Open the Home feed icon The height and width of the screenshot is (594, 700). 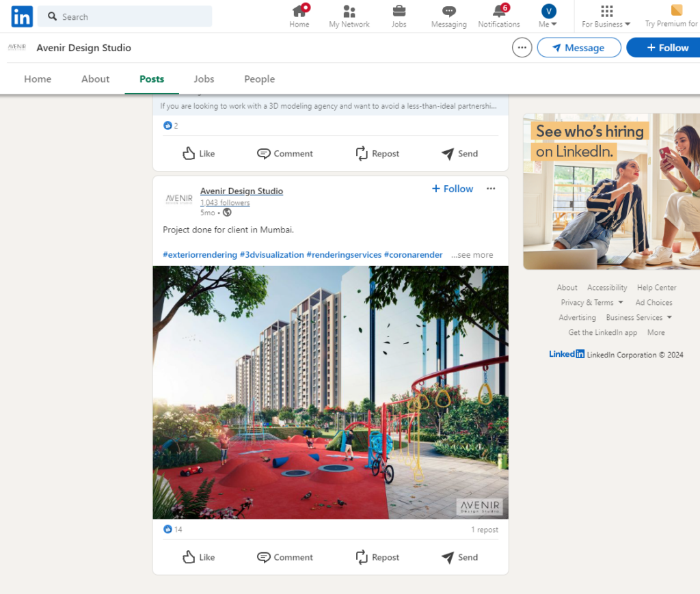[x=299, y=12]
